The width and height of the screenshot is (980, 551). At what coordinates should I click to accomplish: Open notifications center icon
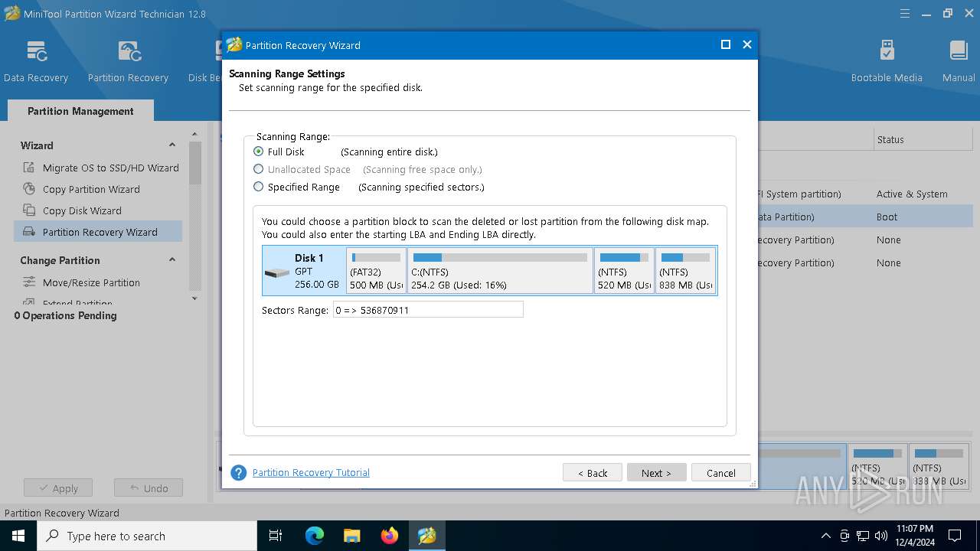(955, 536)
